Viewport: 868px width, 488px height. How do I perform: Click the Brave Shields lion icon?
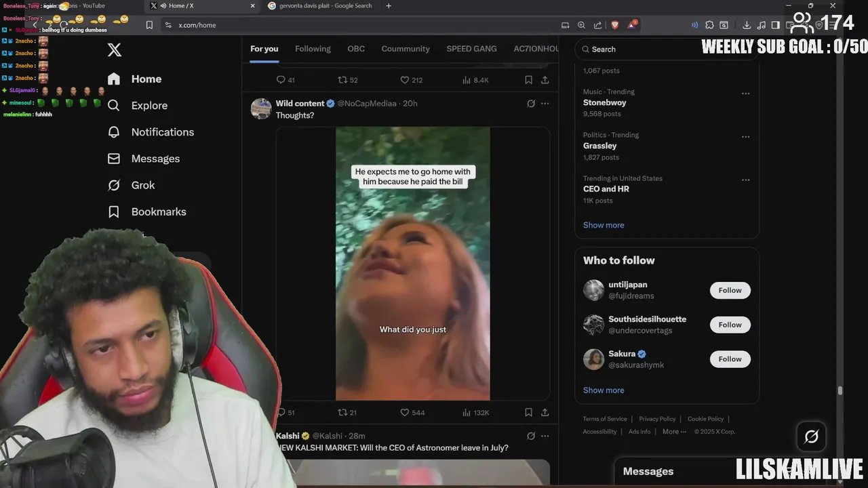pyautogui.click(x=615, y=25)
